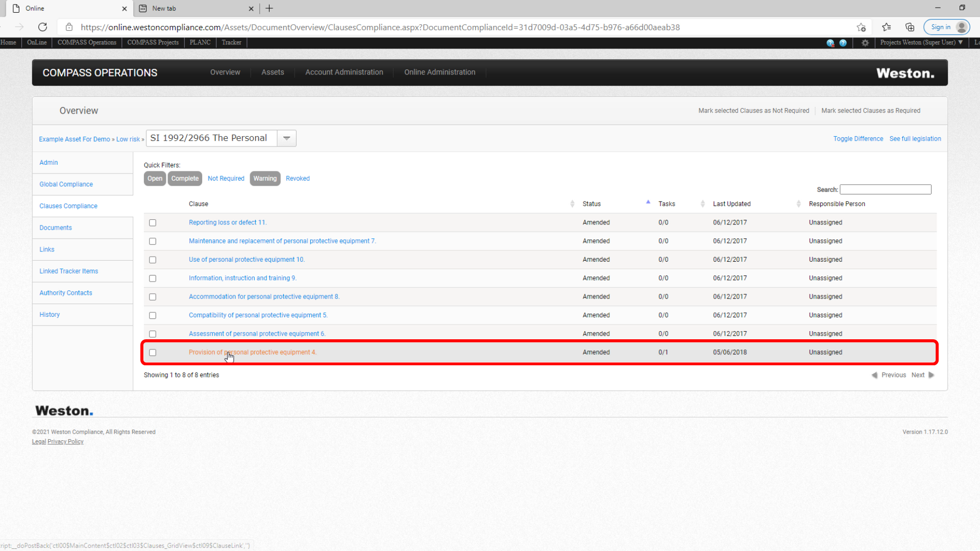Click the browser refresh icon
This screenshot has height=551, width=980.
point(43,27)
